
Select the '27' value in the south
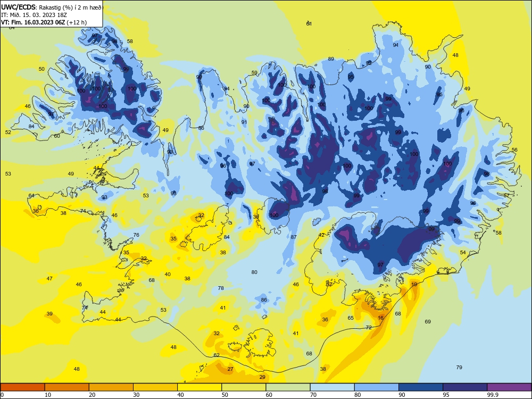pos(230,369)
